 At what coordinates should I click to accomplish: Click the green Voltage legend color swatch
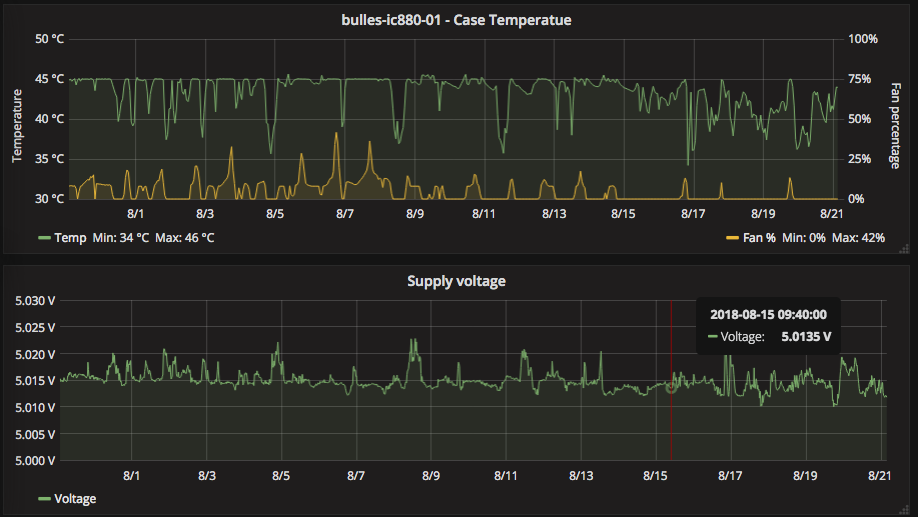44,499
